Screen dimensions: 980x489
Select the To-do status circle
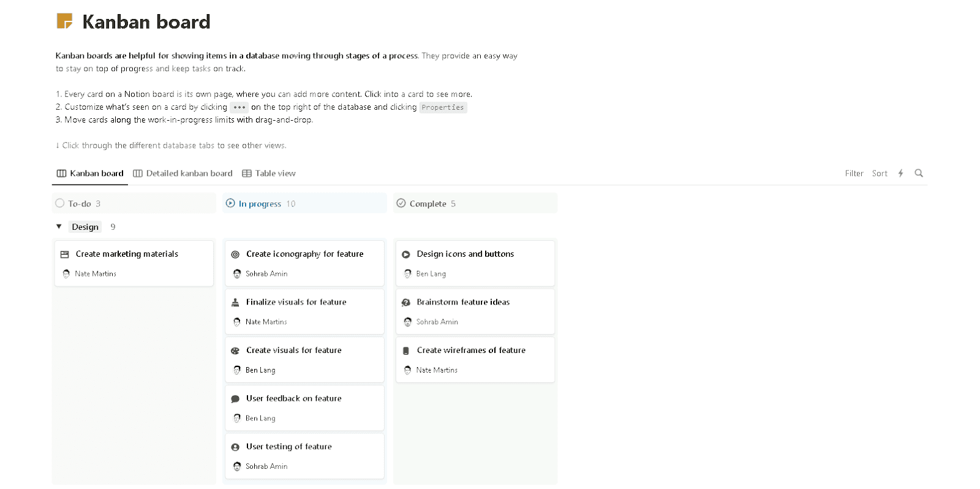[x=59, y=203]
